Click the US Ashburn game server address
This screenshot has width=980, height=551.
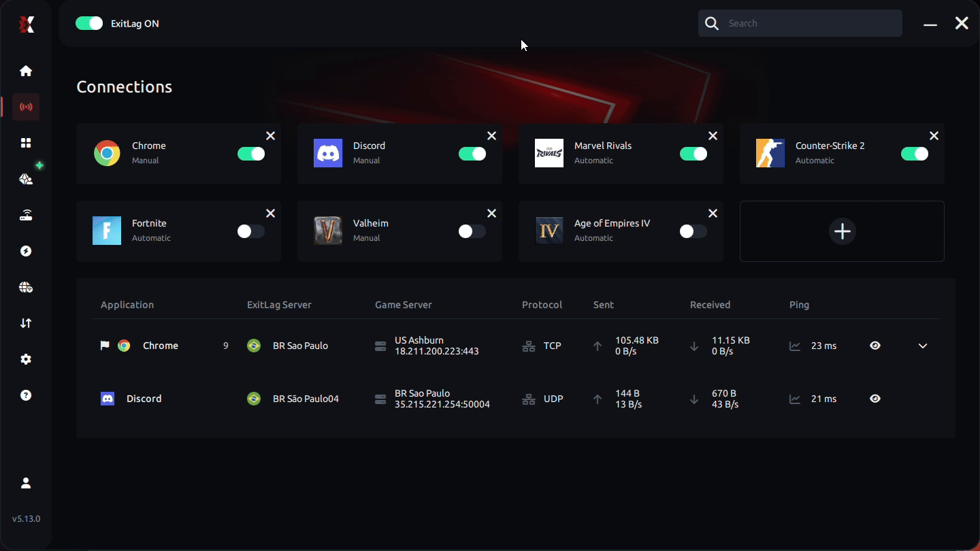[437, 346]
